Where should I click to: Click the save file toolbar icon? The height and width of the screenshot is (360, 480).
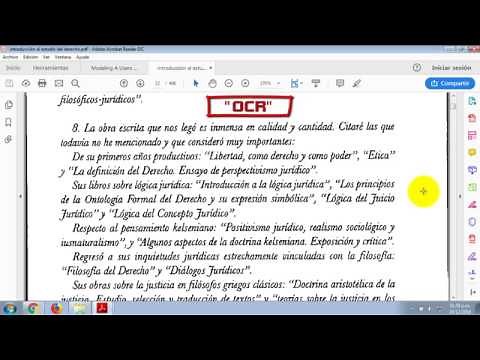click(x=9, y=83)
